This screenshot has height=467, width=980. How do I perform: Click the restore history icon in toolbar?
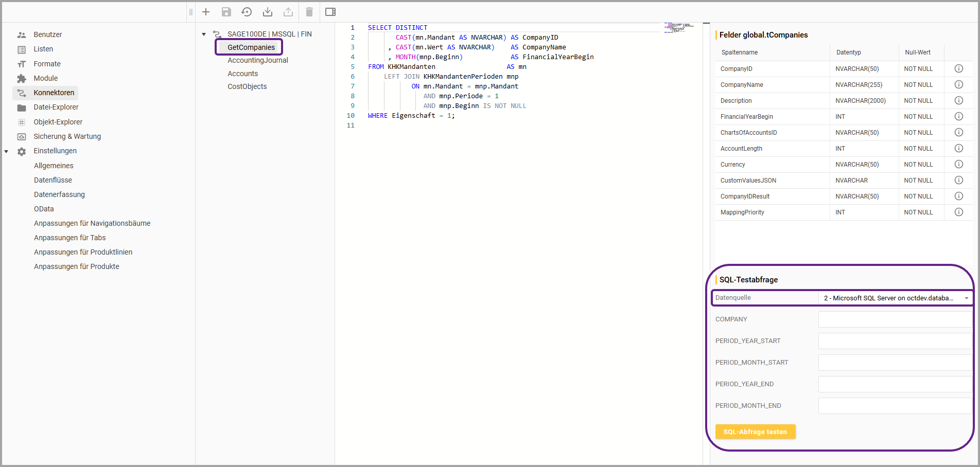click(x=247, y=12)
